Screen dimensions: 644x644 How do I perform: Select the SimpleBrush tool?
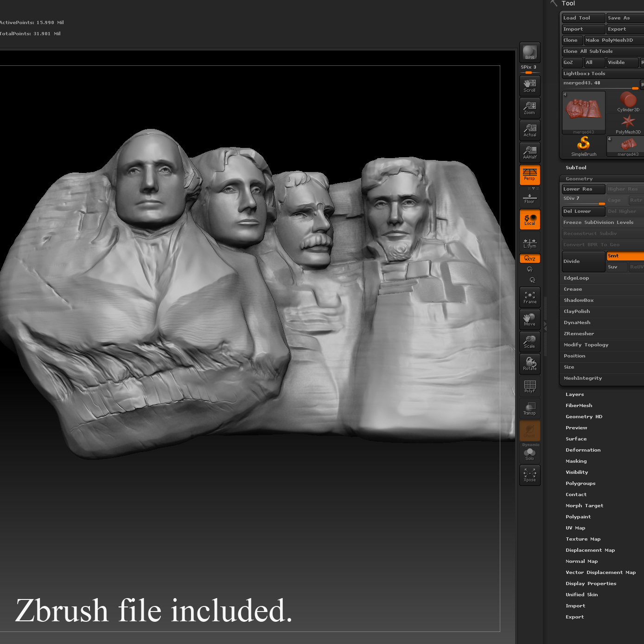tap(584, 146)
